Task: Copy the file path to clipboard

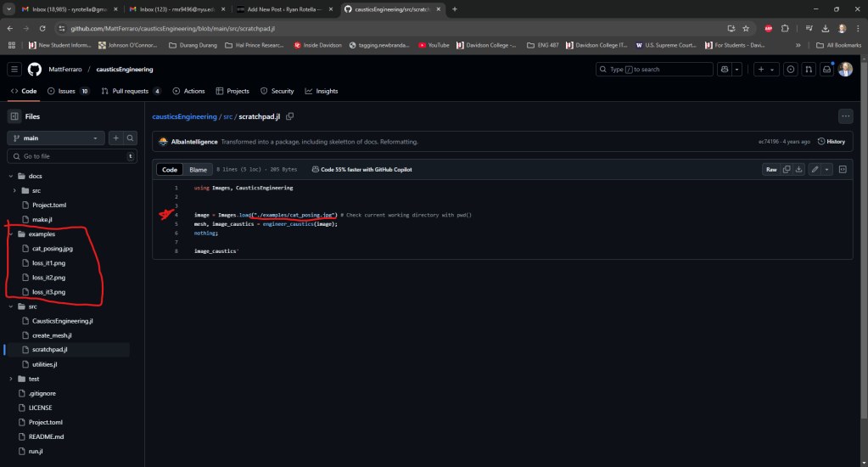Action: click(290, 116)
